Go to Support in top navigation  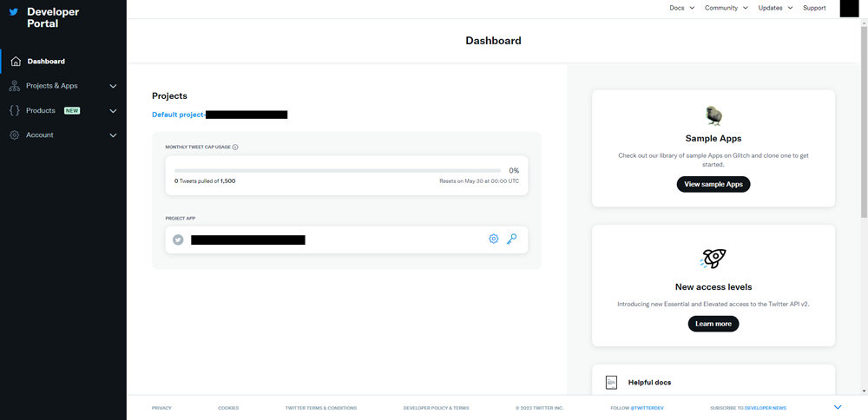tap(814, 8)
